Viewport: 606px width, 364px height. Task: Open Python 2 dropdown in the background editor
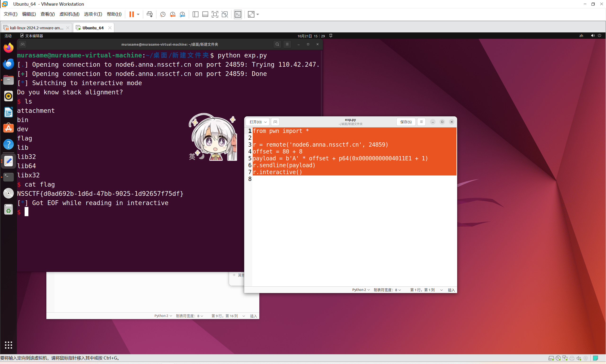[x=163, y=316]
